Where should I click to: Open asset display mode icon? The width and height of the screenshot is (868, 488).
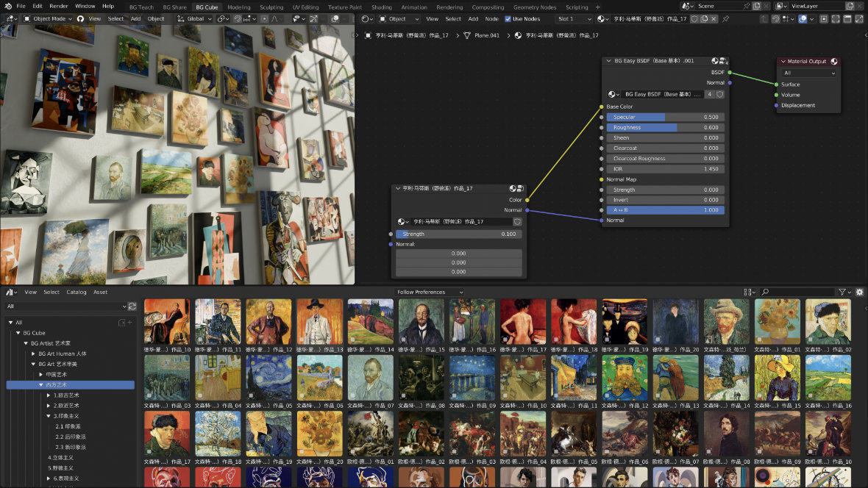[x=750, y=292]
